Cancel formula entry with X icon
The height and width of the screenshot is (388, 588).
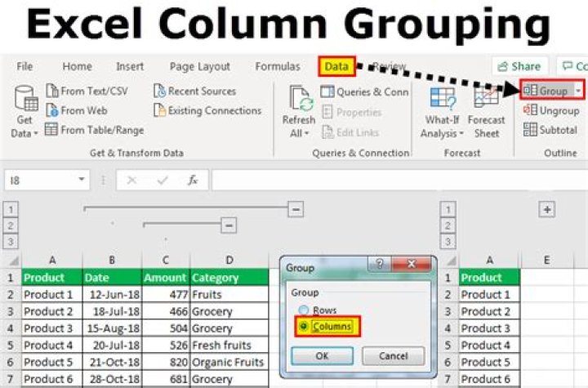coord(131,181)
